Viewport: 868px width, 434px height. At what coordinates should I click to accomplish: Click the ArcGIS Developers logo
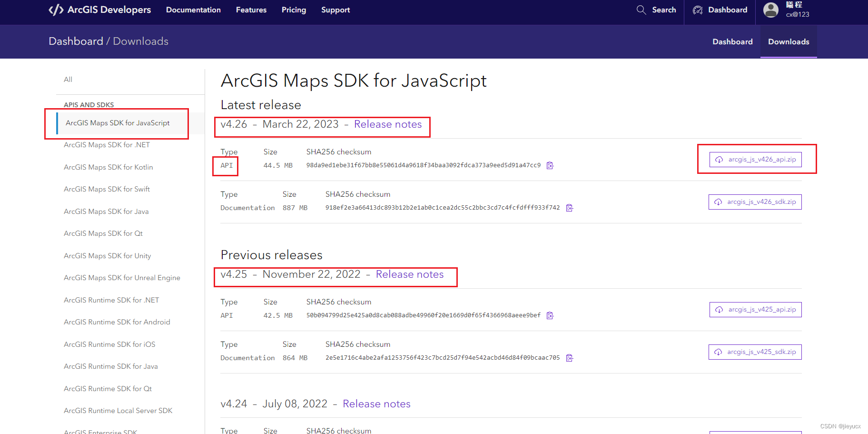coord(100,10)
